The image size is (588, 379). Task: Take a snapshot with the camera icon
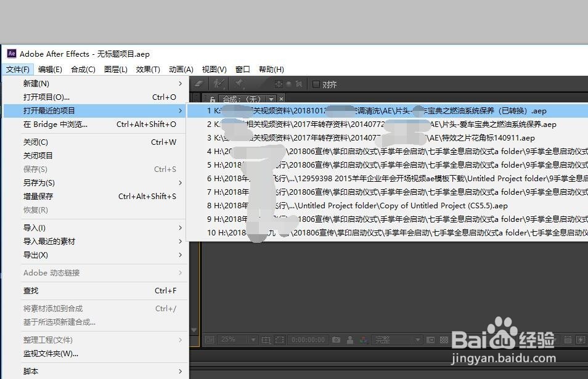point(337,340)
